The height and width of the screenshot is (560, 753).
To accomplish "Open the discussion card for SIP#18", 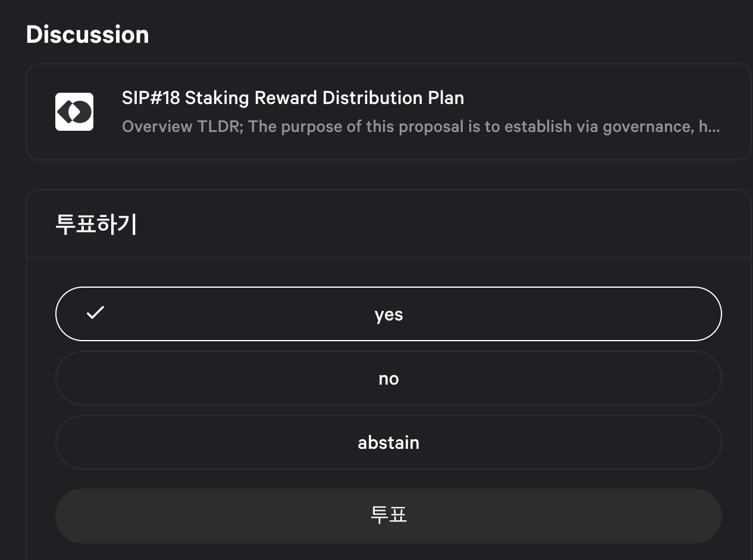I will coord(388,112).
